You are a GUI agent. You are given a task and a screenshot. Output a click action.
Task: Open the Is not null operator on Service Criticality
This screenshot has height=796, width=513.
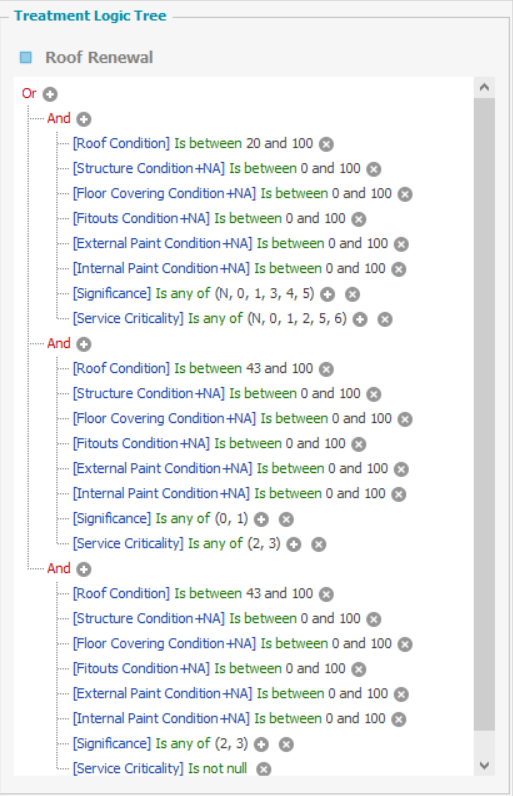(218, 768)
